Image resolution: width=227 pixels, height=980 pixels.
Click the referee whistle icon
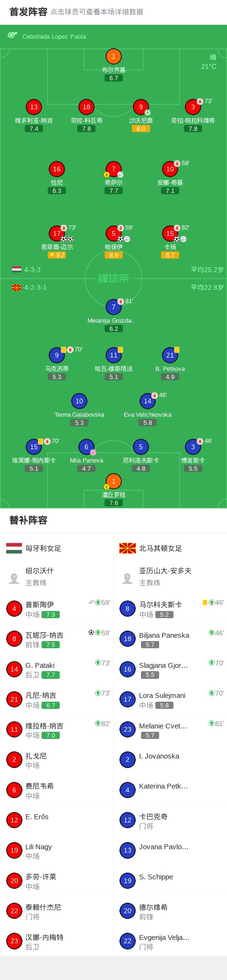[x=12, y=35]
